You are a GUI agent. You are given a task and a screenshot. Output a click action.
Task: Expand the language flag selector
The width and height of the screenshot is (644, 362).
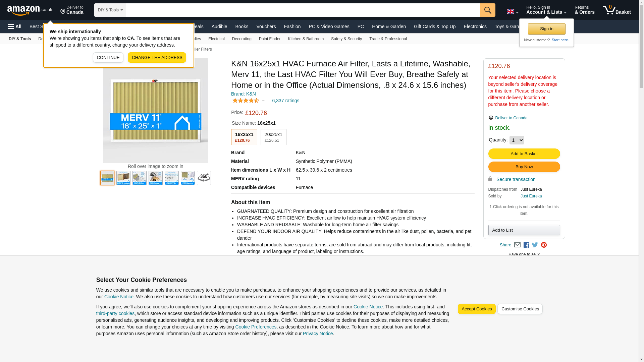coord(512,12)
